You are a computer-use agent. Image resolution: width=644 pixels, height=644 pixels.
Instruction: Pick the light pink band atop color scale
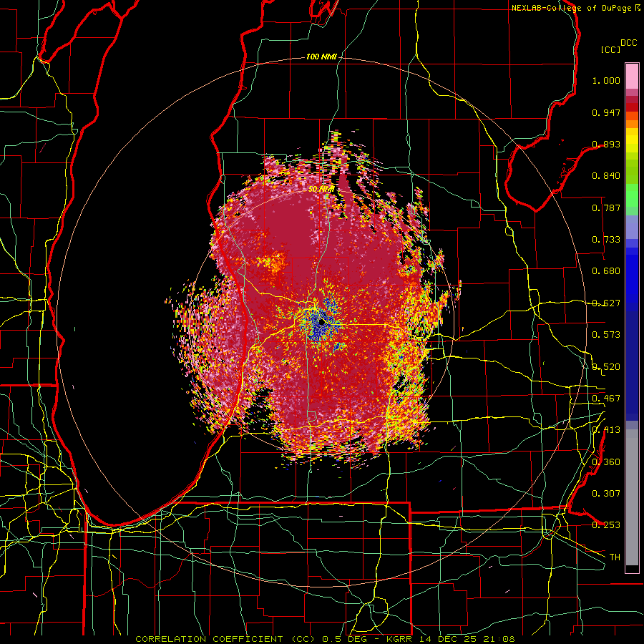[x=632, y=77]
